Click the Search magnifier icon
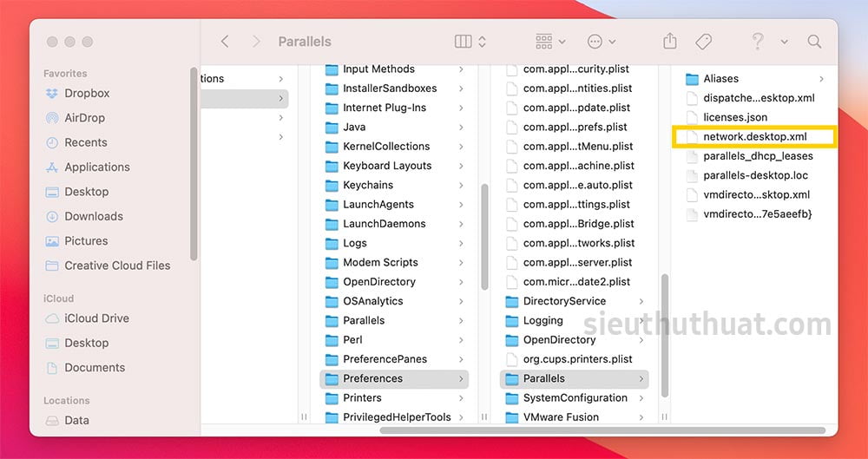The image size is (868, 459). coord(814,42)
